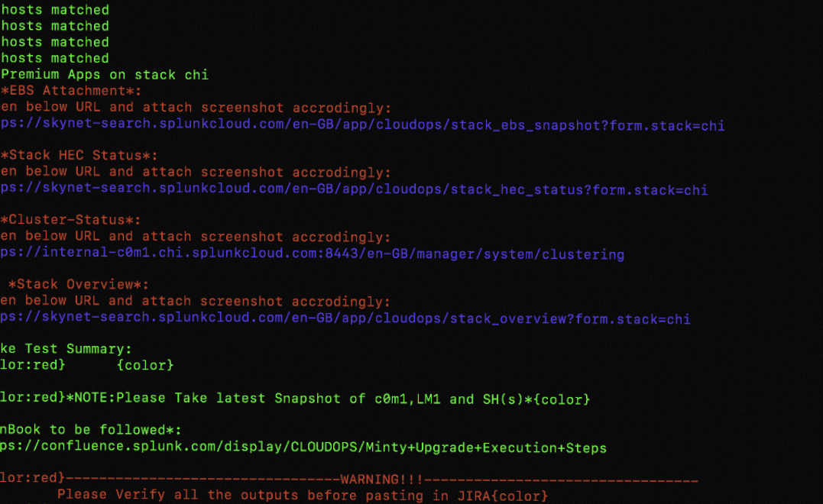The image size is (823, 504).
Task: Click the Premium Apps on stack chi heading
Action: [103, 74]
